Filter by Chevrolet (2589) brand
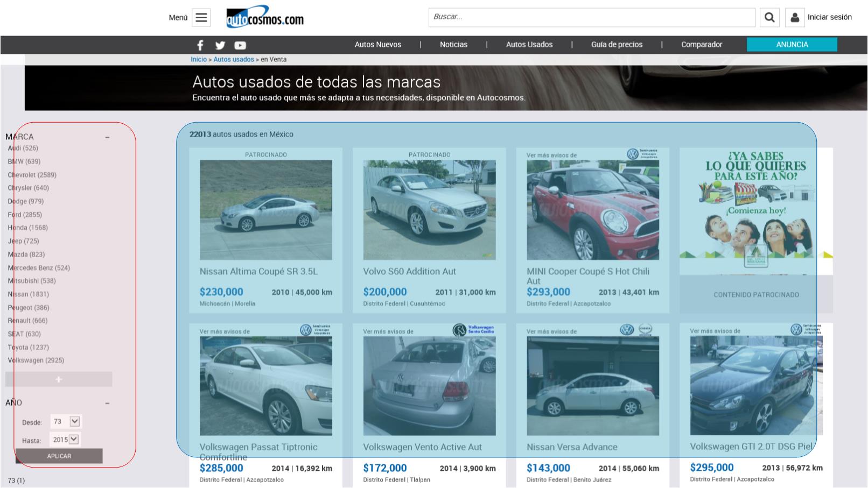Image resolution: width=868 pixels, height=488 pixels. pyautogui.click(x=32, y=175)
